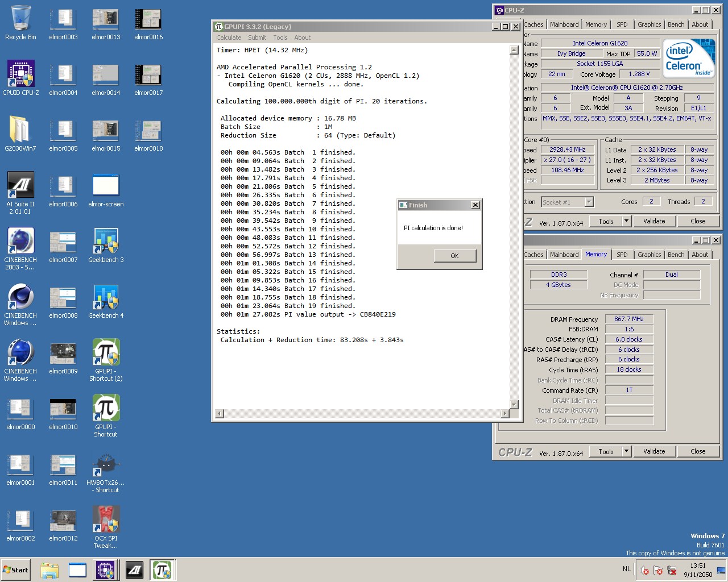Open About tab in top CPU-Z window
Viewport: 728px width, 582px height.
point(700,24)
